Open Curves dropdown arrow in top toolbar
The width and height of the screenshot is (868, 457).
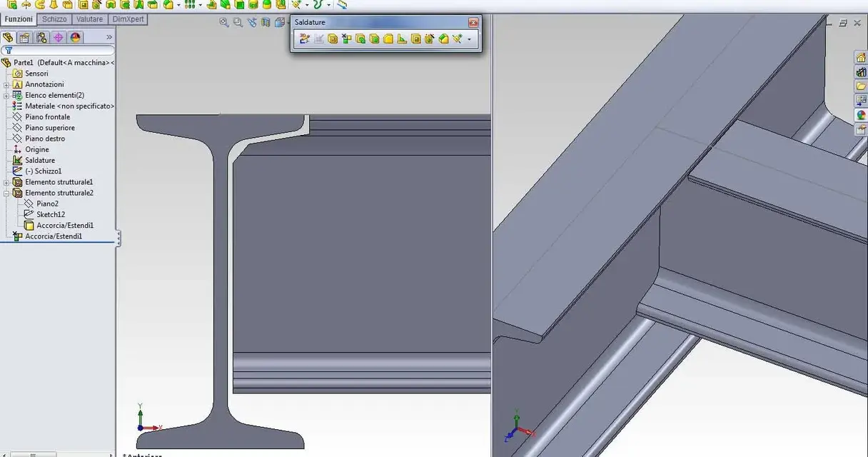(x=329, y=5)
